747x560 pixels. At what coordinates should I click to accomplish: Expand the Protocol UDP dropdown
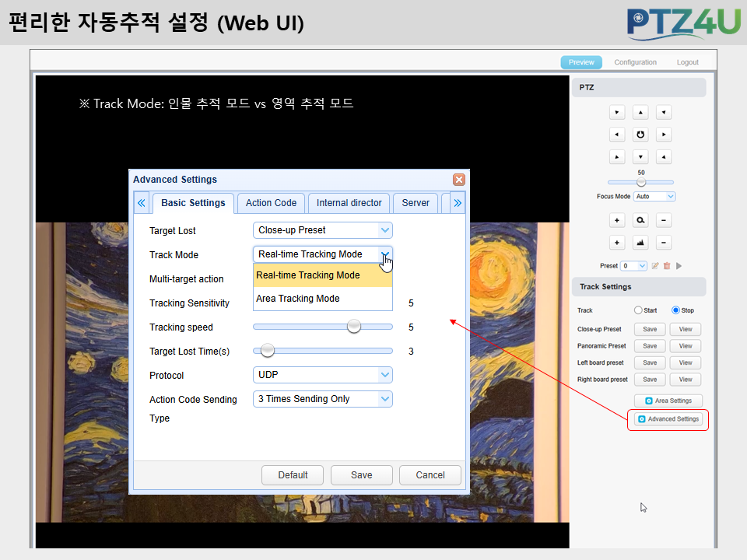(322, 375)
